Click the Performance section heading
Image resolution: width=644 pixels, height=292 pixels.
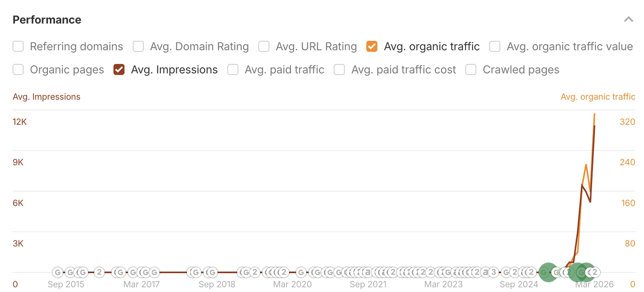tap(47, 20)
